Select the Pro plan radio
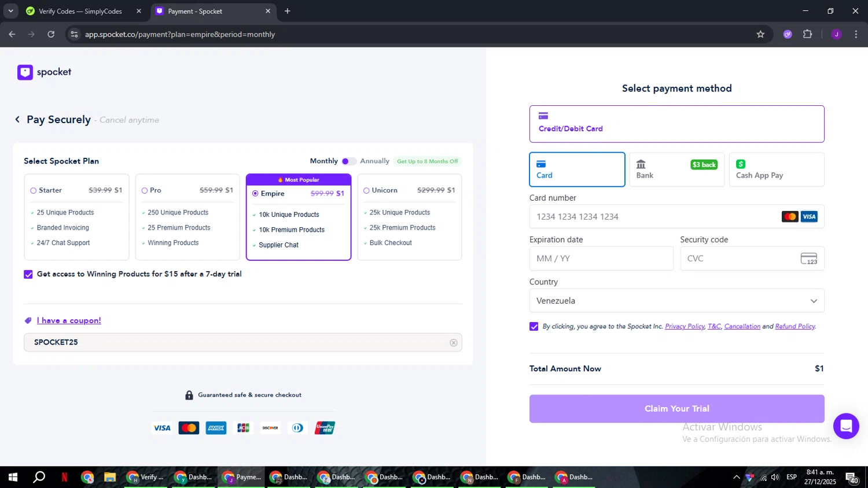The height and width of the screenshot is (488, 868). (145, 191)
